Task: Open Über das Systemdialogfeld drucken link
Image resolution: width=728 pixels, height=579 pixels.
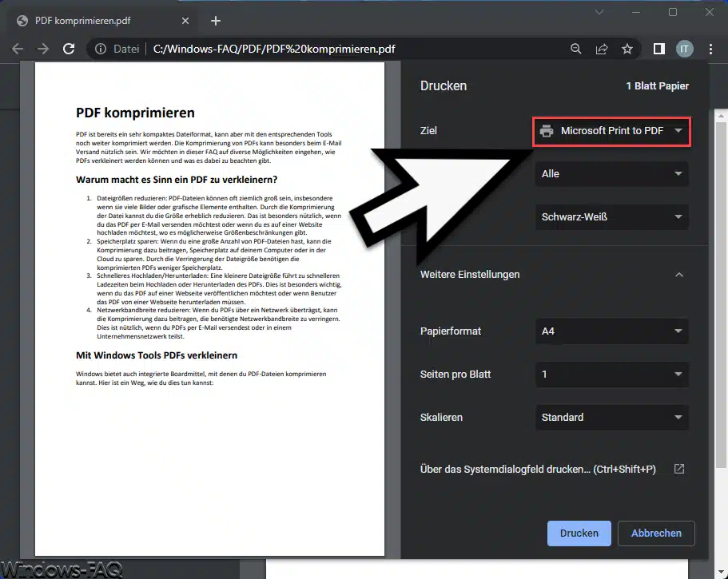Action: point(538,470)
